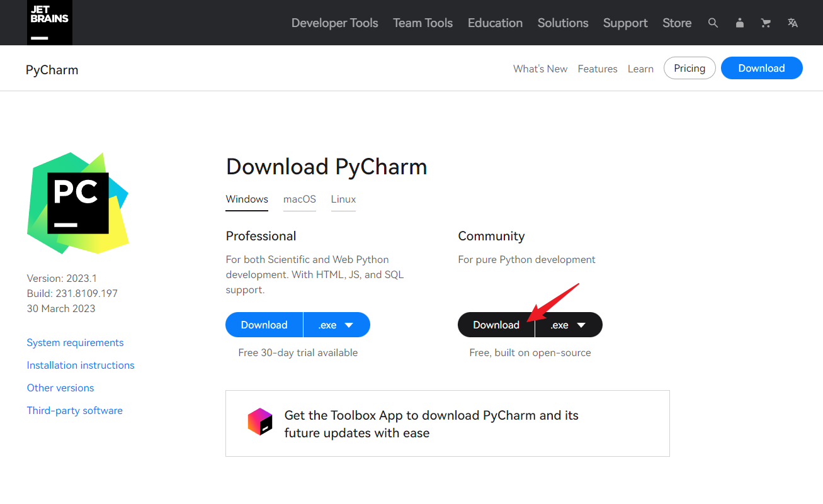Open the shopping cart icon
Image resolution: width=823 pixels, height=504 pixels.
pos(766,23)
